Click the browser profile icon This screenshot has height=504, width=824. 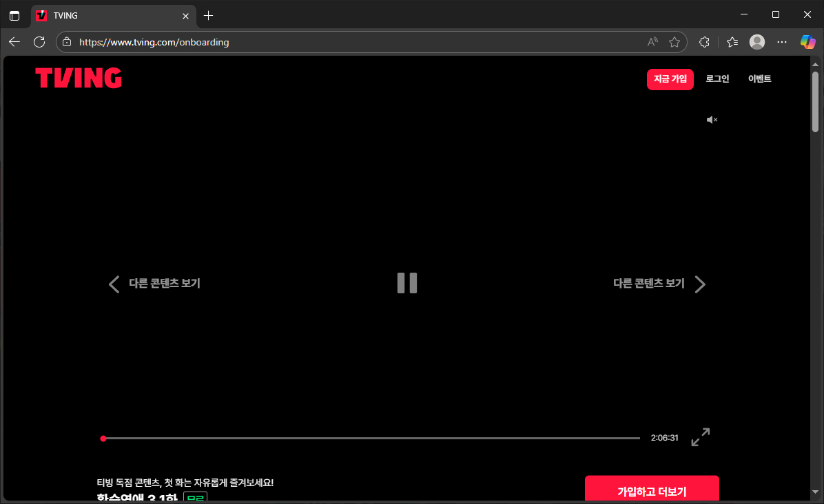pos(756,41)
